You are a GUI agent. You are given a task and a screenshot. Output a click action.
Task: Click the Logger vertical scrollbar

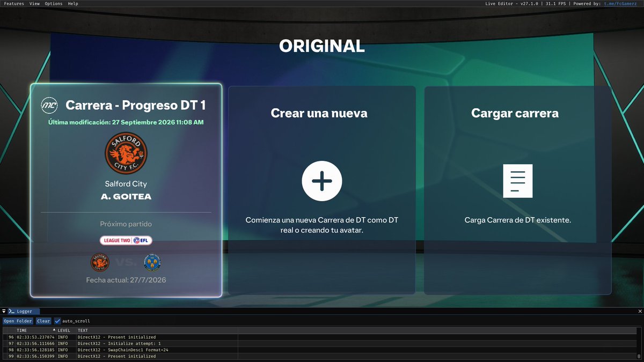tap(638, 344)
